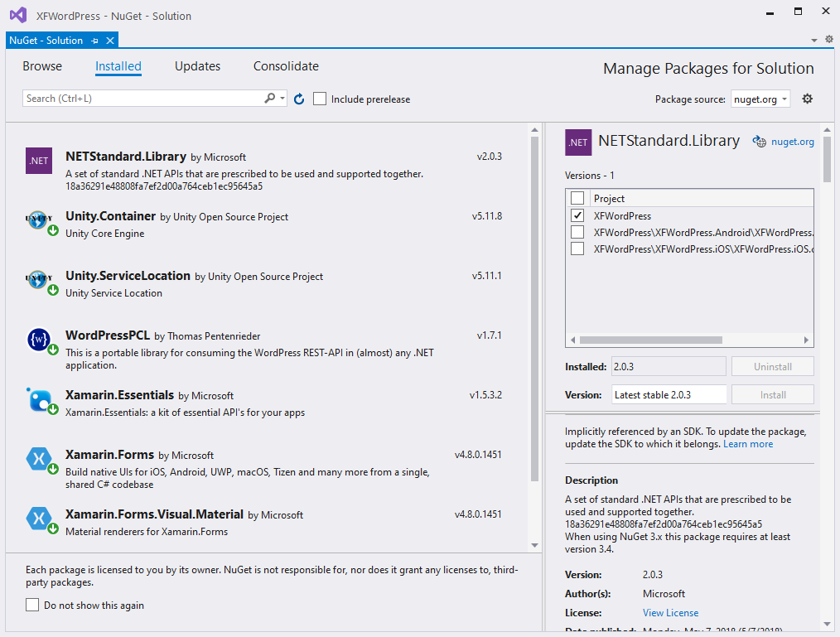Screen dimensions: 840x637
Task: Open package source settings gear
Action: (808, 99)
